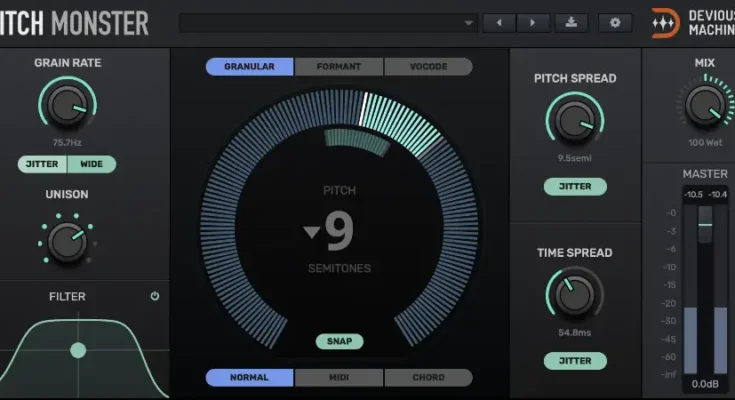Open the preset dropdown list
The width and height of the screenshot is (735, 400).
point(469,22)
